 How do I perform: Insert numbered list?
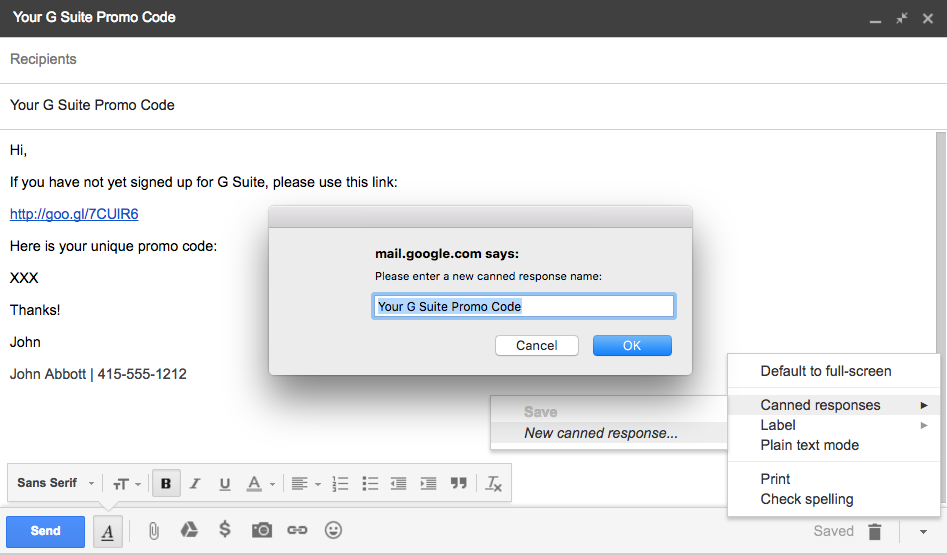(341, 483)
